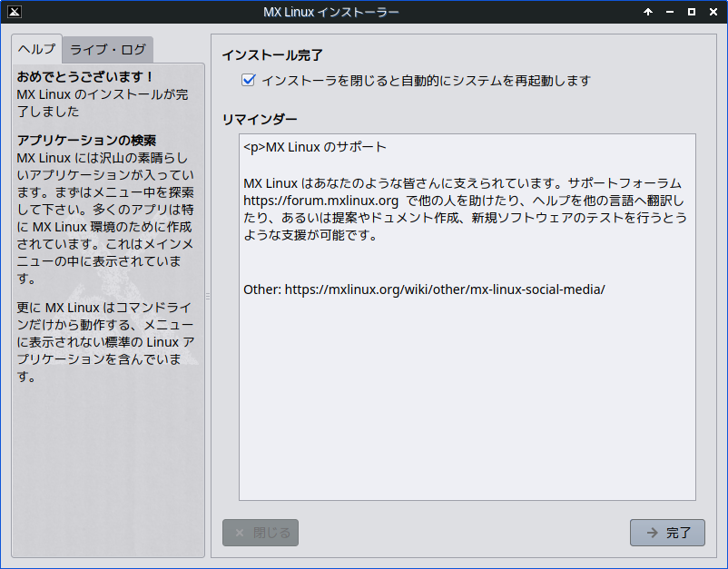
Task: Click the アプリケーションの検索 heading in help panel
Action: pos(86,141)
